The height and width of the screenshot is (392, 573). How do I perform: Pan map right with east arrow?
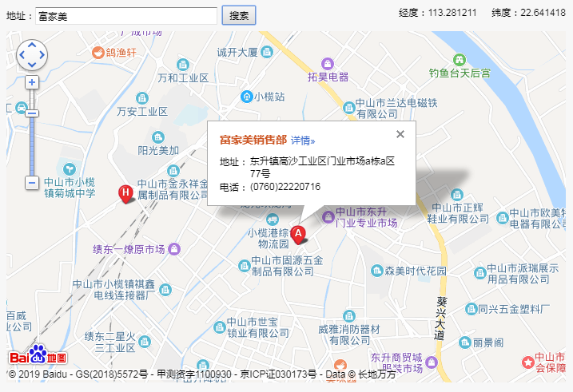pyautogui.click(x=42, y=55)
